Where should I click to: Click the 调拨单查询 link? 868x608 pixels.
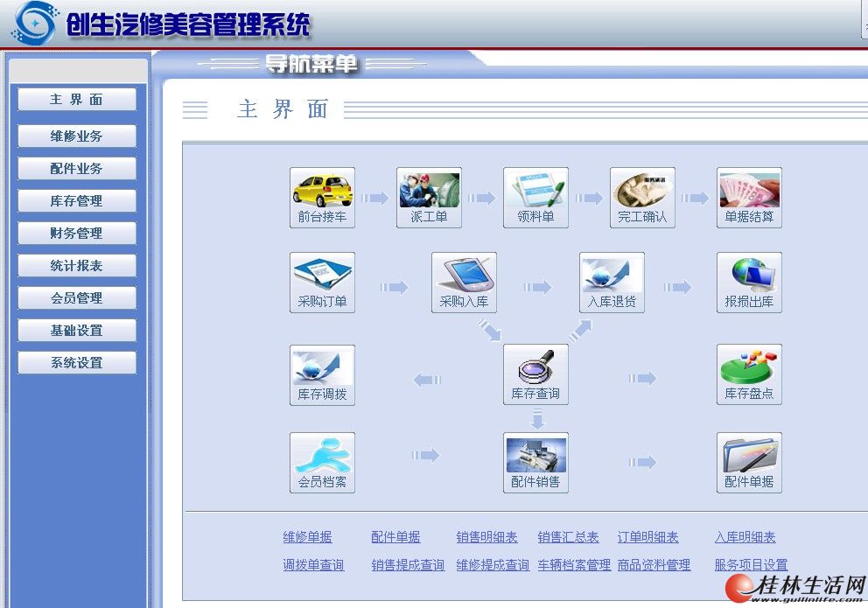tap(313, 565)
